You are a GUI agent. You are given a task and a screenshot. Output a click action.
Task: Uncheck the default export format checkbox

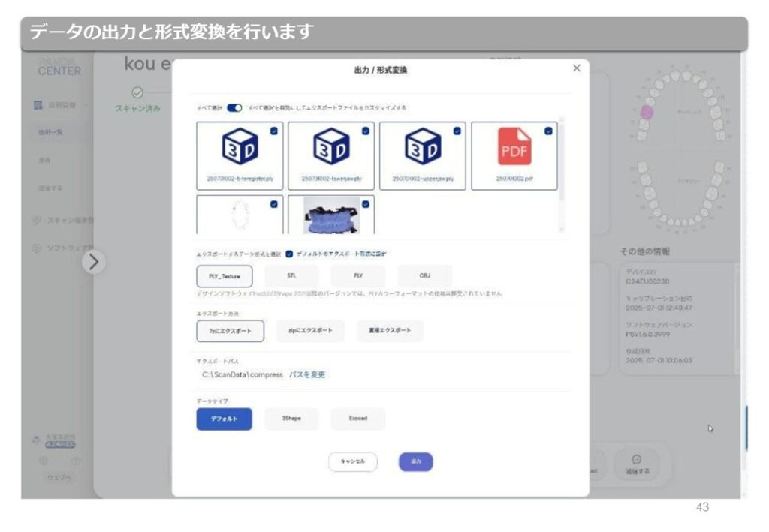point(289,254)
